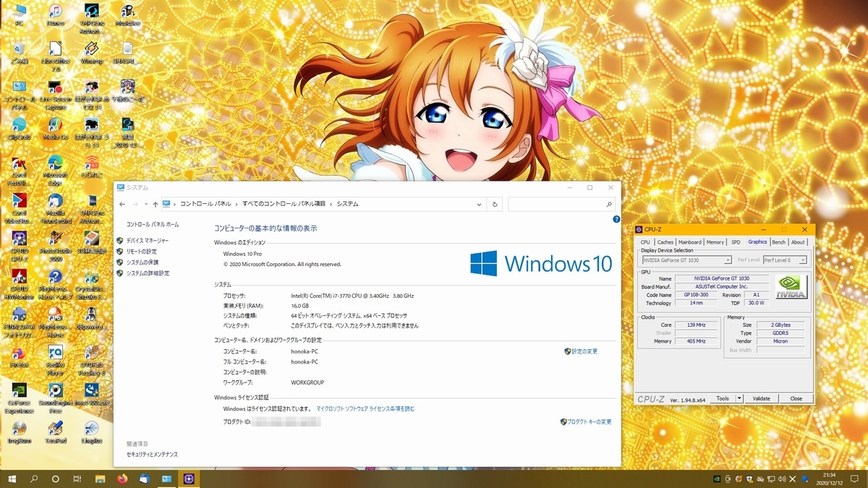Go back in the システム window

(x=122, y=205)
